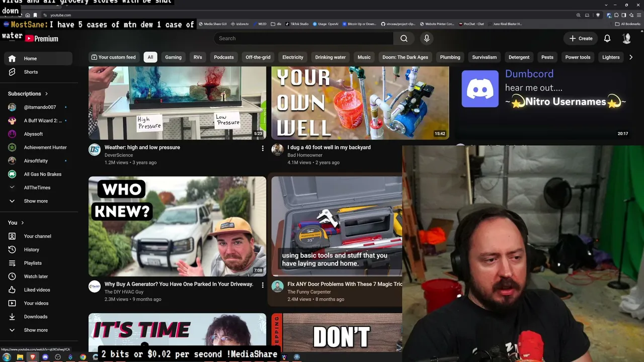Viewport: 644px width, 362px height.
Task: Open Discord from the Windows taskbar
Action: [45, 357]
